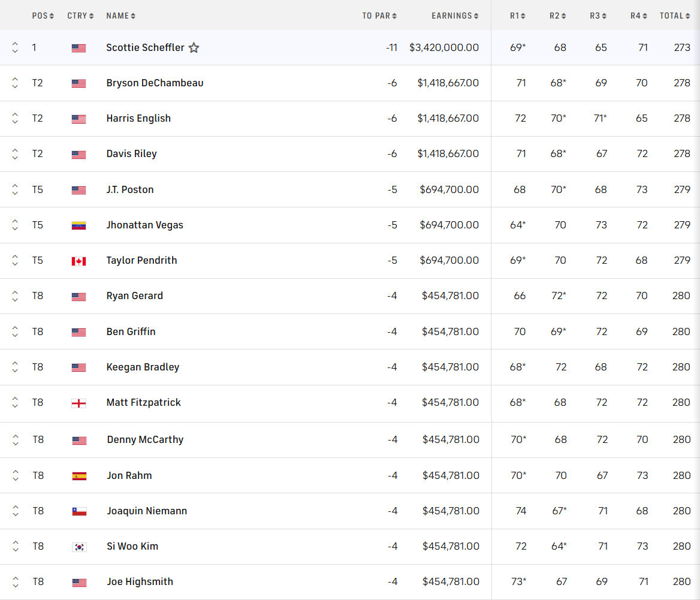Click the US flag beside Scottie Scheffler

pyautogui.click(x=79, y=47)
